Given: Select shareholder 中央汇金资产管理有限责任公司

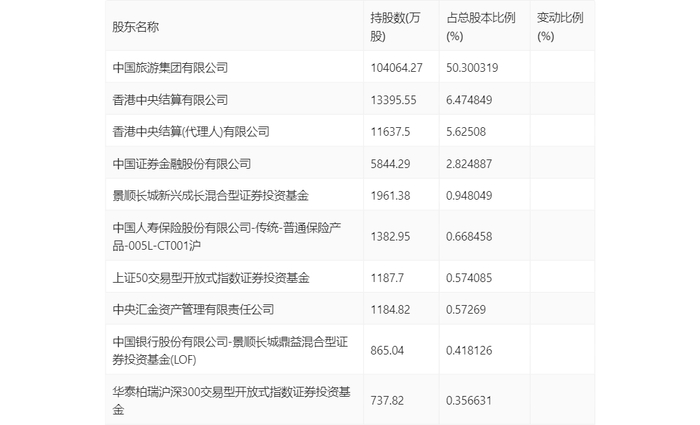Looking at the screenshot, I should (x=193, y=309).
